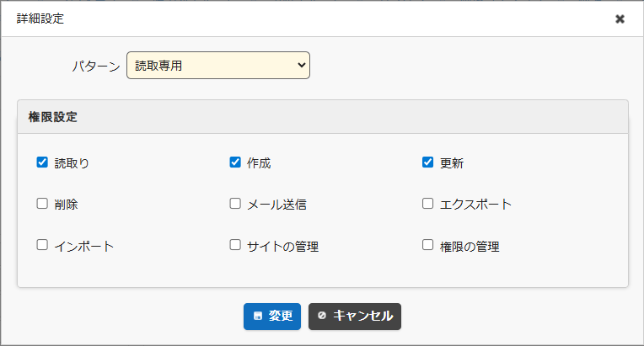Image resolution: width=644 pixels, height=346 pixels.
Task: Close the 詳細設定 dialog with the X icon
Action: click(x=620, y=19)
